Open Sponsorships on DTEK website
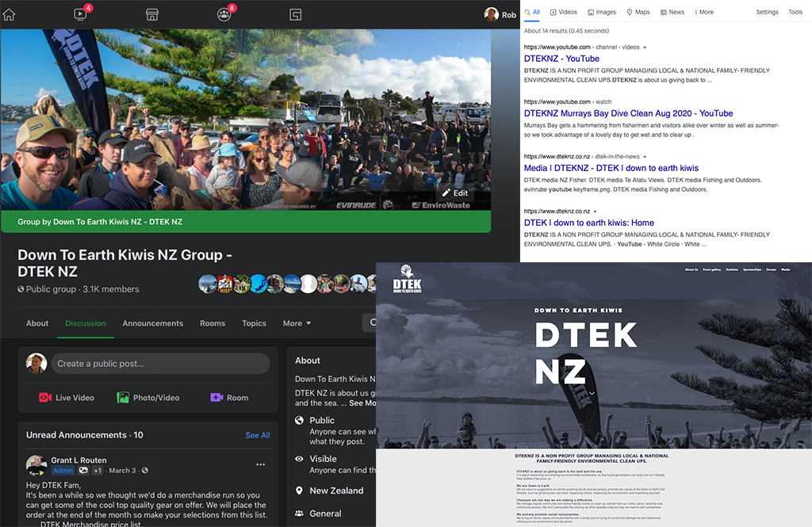The height and width of the screenshot is (527, 812). click(752, 269)
